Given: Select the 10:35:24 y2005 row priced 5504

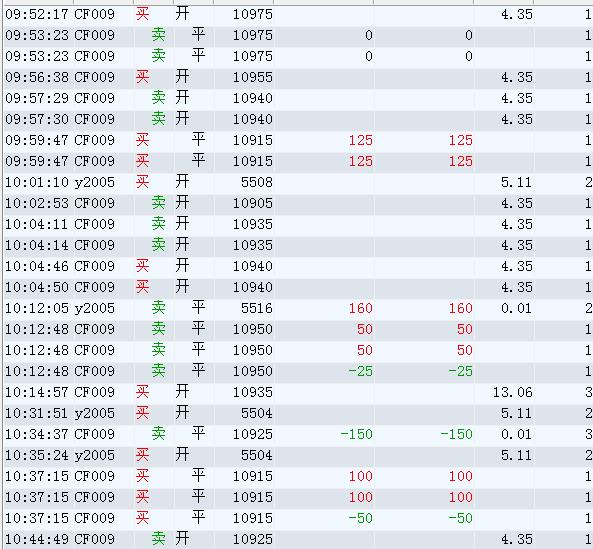Looking at the screenshot, I should tap(298, 455).
